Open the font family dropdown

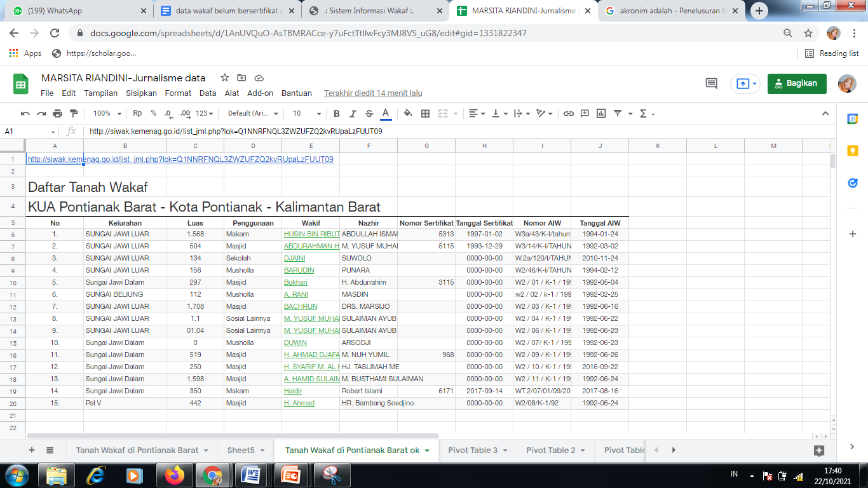[x=253, y=114]
